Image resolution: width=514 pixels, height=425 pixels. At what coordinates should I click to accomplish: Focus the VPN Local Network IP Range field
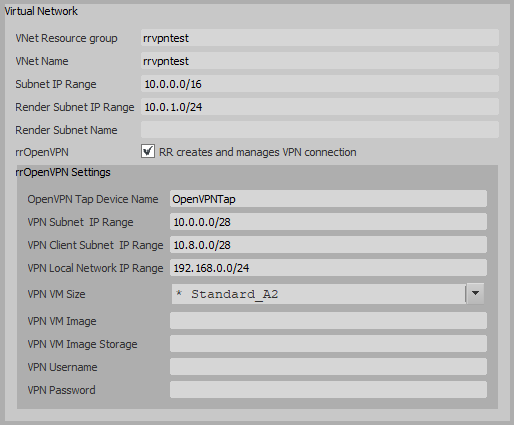click(x=328, y=268)
